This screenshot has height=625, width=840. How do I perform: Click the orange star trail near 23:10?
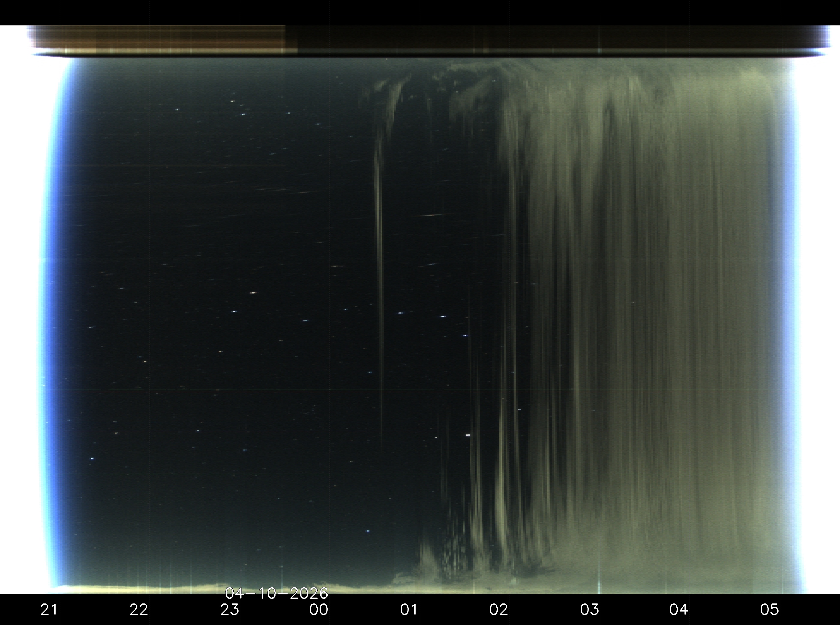[x=253, y=293]
